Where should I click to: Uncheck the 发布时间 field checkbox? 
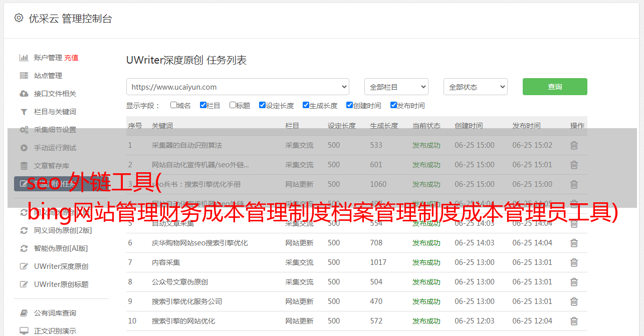click(393, 105)
